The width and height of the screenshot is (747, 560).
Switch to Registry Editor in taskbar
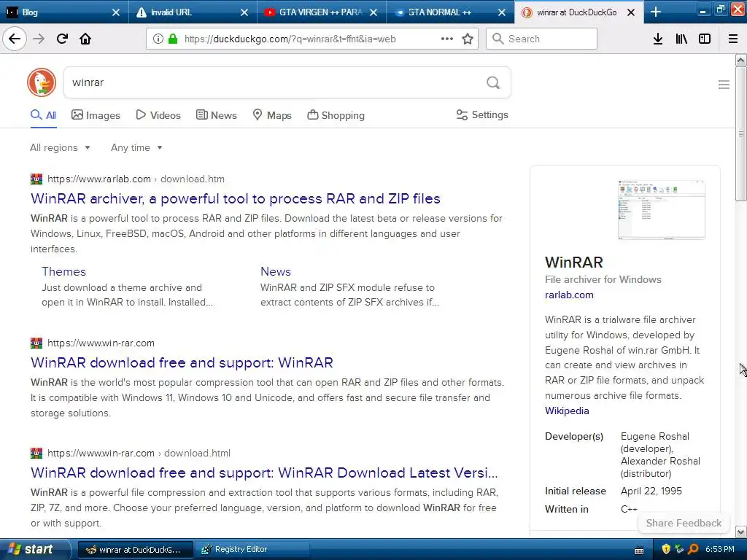tap(252, 550)
